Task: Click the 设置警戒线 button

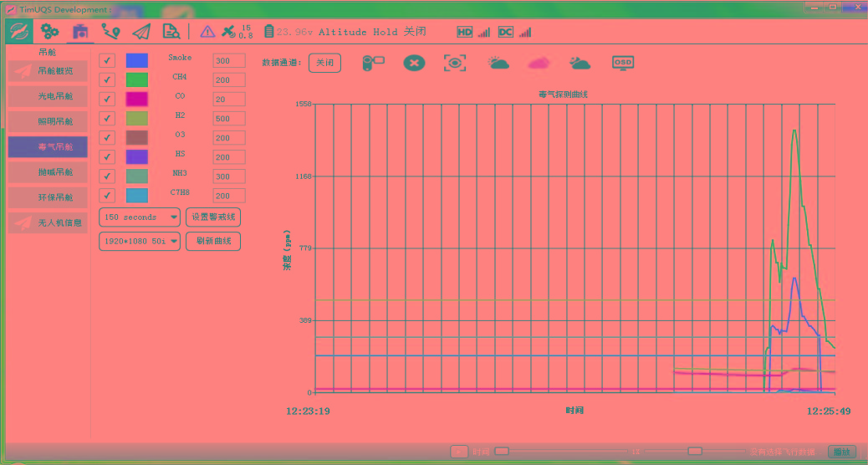Action: click(x=213, y=217)
